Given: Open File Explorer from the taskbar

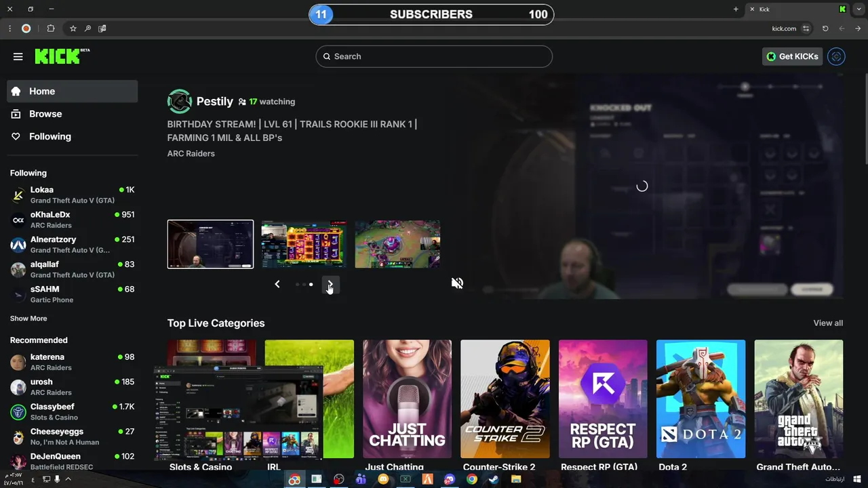Looking at the screenshot, I should [516, 479].
